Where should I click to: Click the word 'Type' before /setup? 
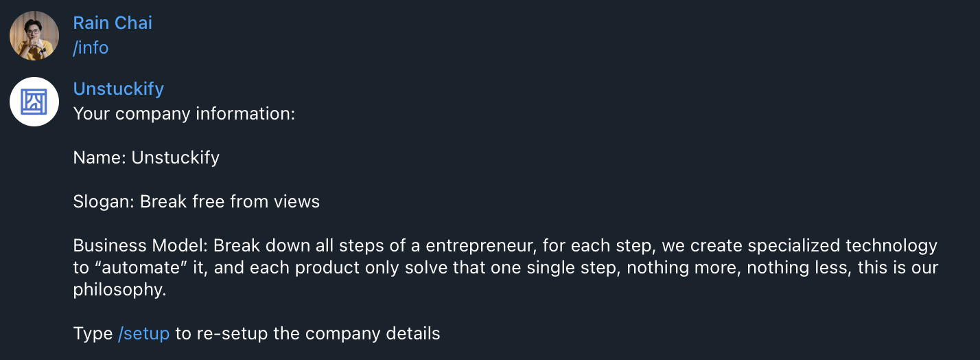tap(93, 334)
